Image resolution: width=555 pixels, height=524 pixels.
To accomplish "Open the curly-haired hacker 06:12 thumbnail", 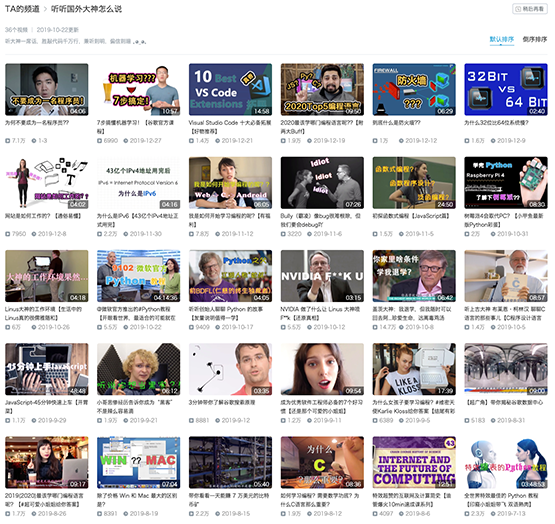I will point(138,369).
